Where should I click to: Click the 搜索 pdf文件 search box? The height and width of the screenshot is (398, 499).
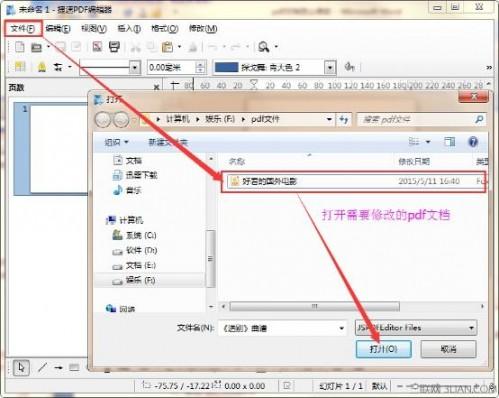422,120
